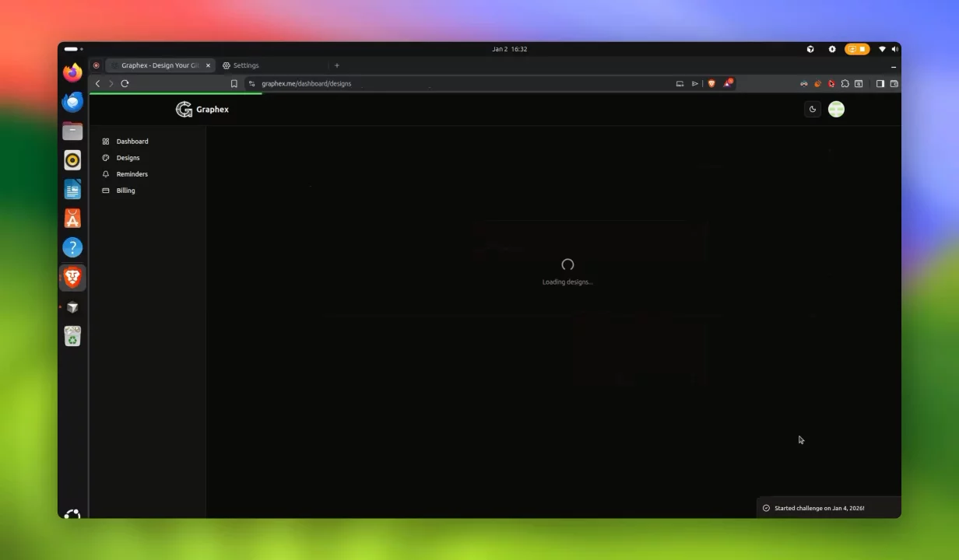Open Help from the dock
This screenshot has width=959, height=560.
tap(72, 247)
